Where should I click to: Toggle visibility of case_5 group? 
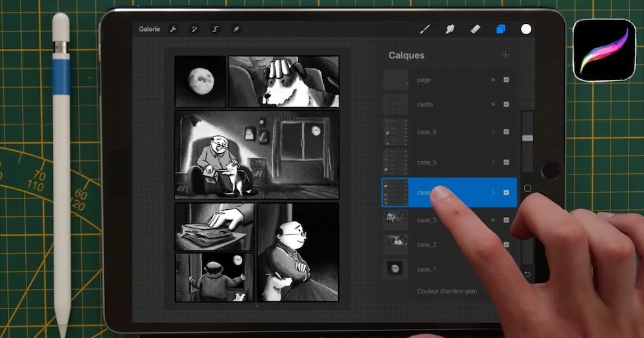[506, 162]
